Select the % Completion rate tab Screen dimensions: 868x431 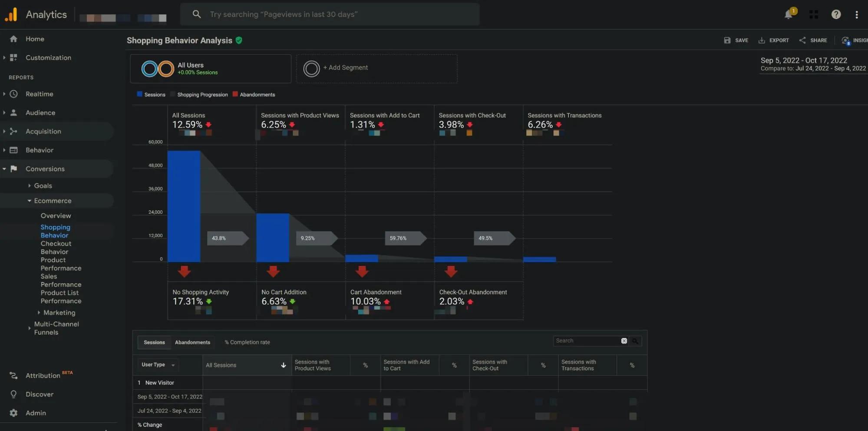pyautogui.click(x=247, y=342)
